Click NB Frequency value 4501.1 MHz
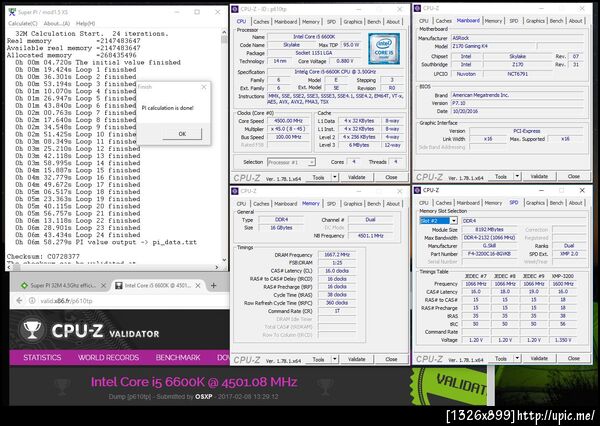The image size is (600, 426). point(370,236)
